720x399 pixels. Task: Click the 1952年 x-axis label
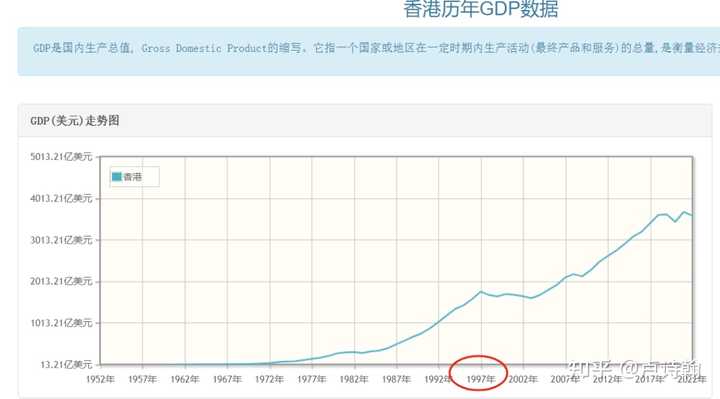(x=100, y=379)
